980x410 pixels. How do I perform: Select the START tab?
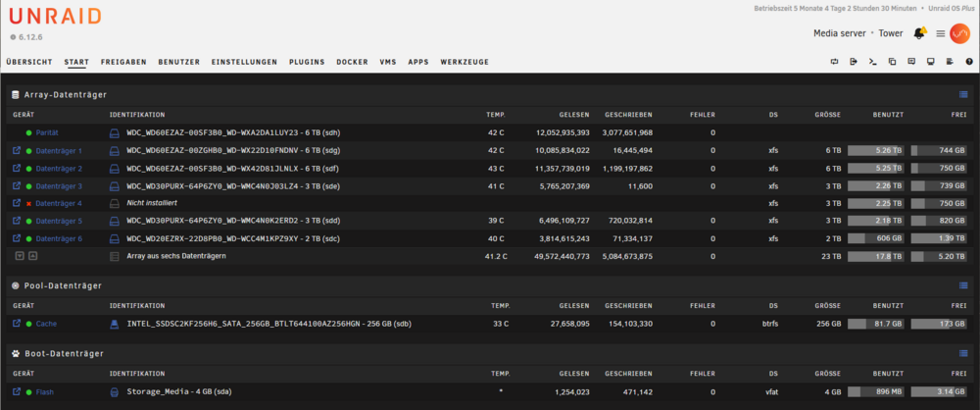(76, 62)
